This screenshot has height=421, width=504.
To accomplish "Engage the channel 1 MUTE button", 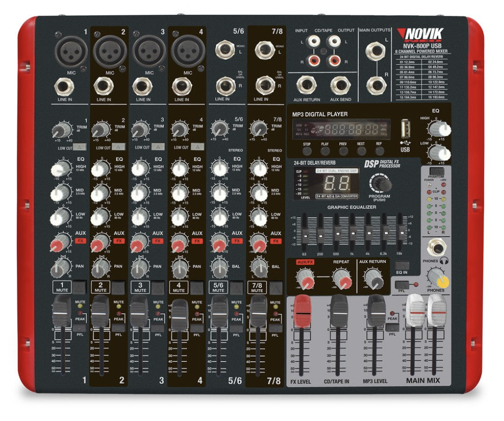I will [x=79, y=287].
